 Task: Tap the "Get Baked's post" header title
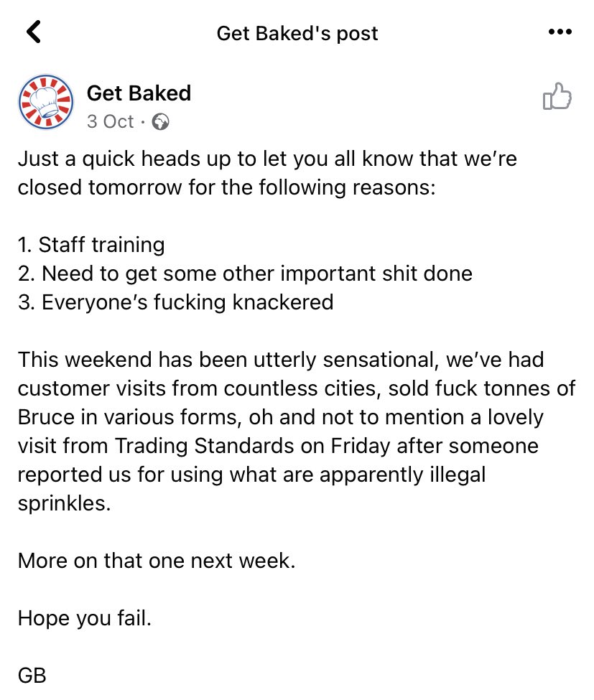point(297,33)
